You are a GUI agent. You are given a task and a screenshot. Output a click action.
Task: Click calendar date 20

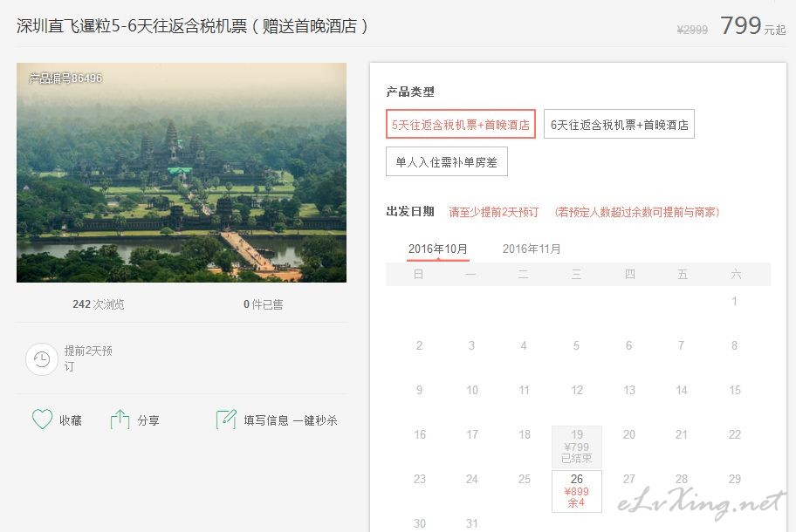(629, 434)
